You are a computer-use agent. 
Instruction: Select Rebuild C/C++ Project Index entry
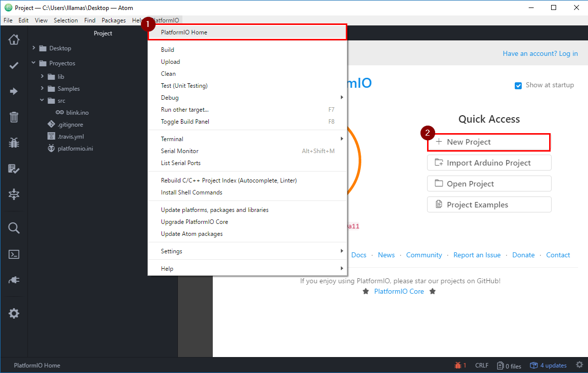(248, 181)
